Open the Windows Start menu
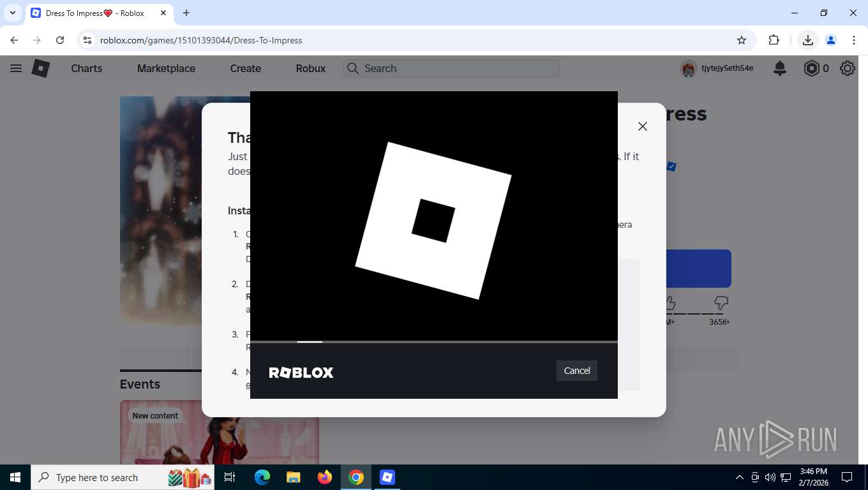Image resolution: width=868 pixels, height=490 pixels. tap(15, 477)
